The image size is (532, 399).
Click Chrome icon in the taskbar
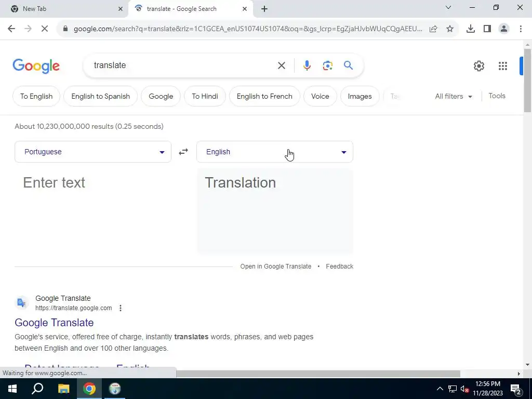coord(89,389)
